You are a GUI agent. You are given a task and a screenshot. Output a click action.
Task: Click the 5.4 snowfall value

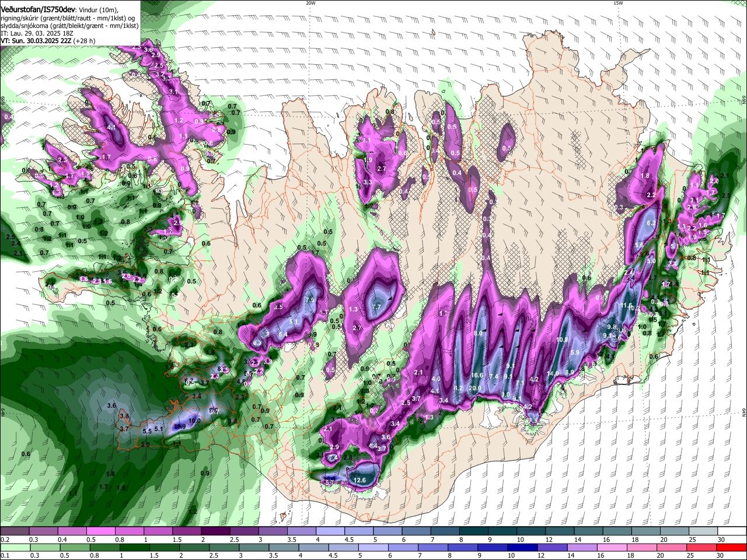click(283, 334)
